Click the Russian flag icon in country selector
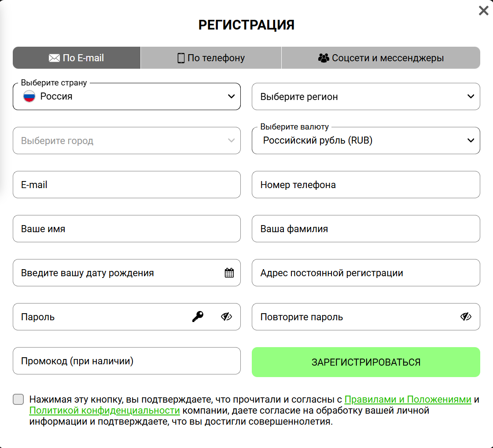Image resolution: width=493 pixels, height=448 pixels. (29, 96)
